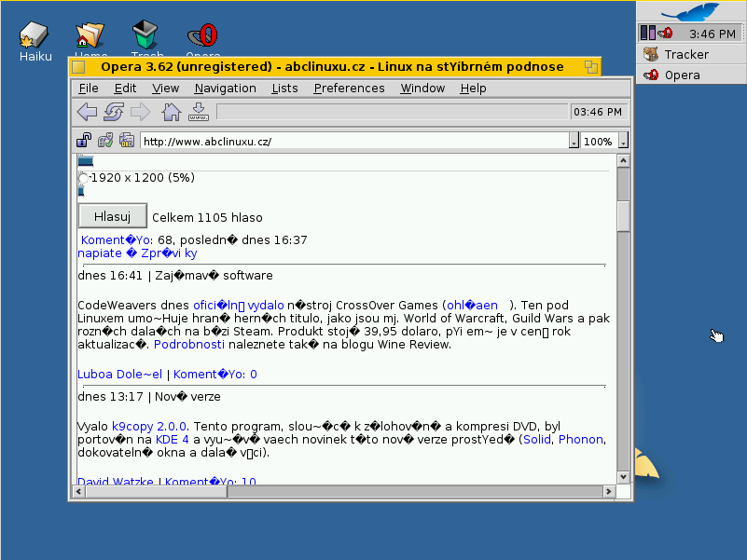The image size is (747, 560).
Task: Click the vertical scrollbar up arrow
Action: 623,161
